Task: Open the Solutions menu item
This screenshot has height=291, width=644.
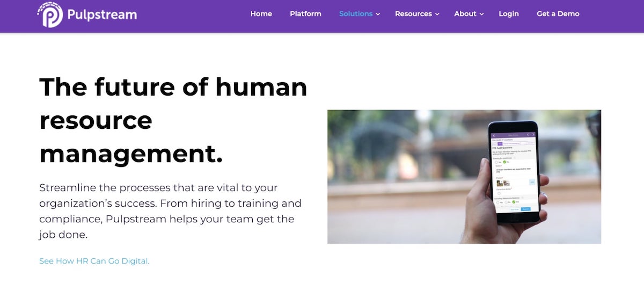Action: (356, 14)
